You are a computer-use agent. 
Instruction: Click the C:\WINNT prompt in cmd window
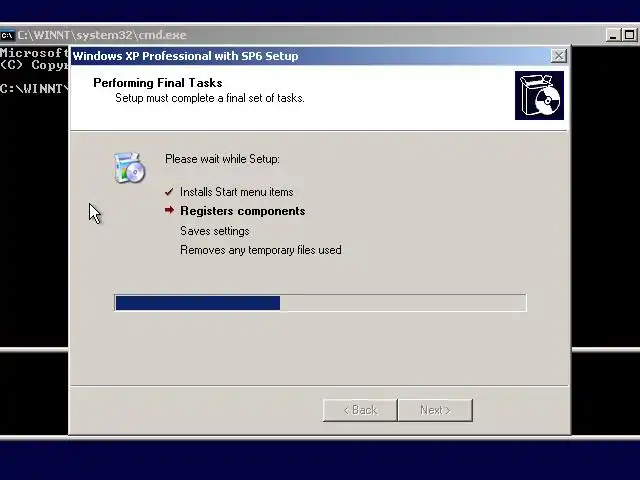pyautogui.click(x=34, y=89)
